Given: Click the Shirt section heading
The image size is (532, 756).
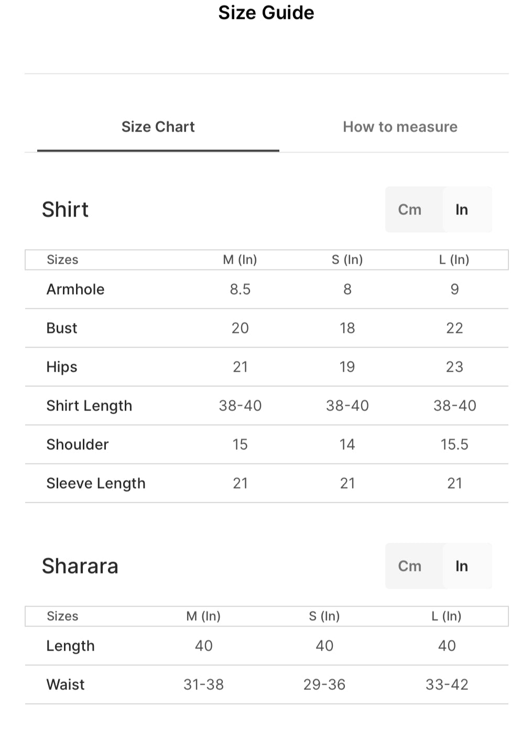Looking at the screenshot, I should tap(65, 210).
